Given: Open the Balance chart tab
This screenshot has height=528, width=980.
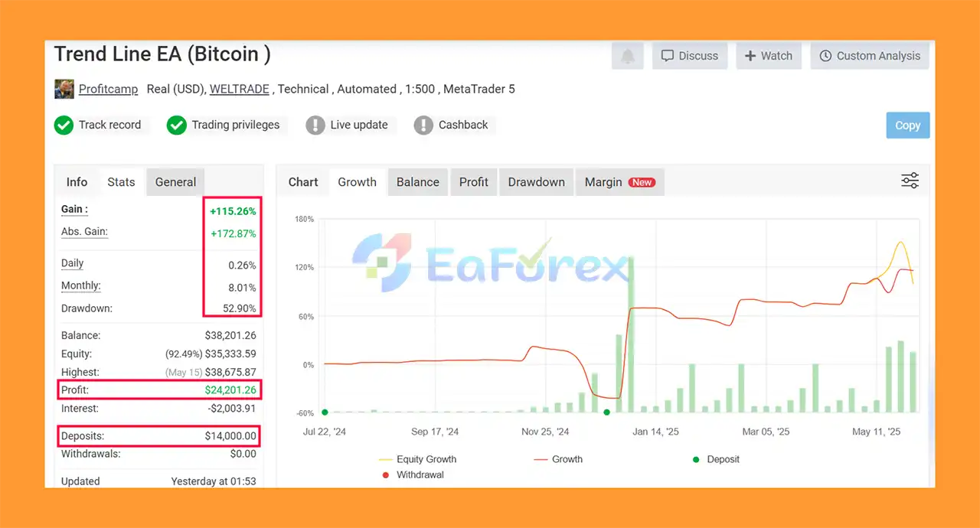Looking at the screenshot, I should (418, 182).
